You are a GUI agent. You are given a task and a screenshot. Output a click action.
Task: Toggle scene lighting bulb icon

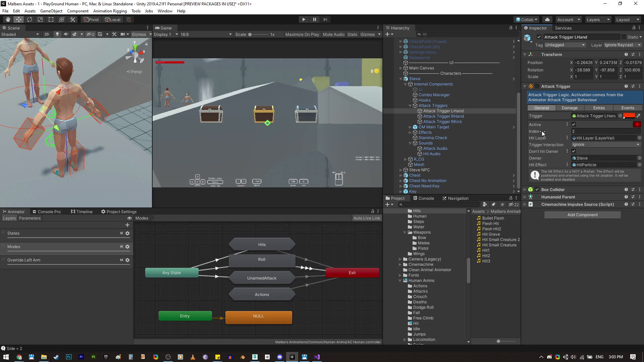[57, 34]
